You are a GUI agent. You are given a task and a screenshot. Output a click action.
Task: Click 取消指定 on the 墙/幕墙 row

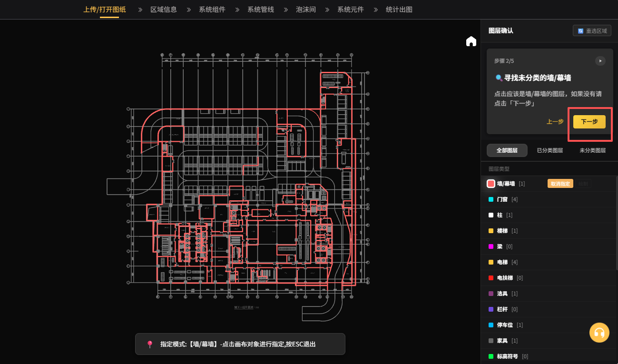(560, 184)
